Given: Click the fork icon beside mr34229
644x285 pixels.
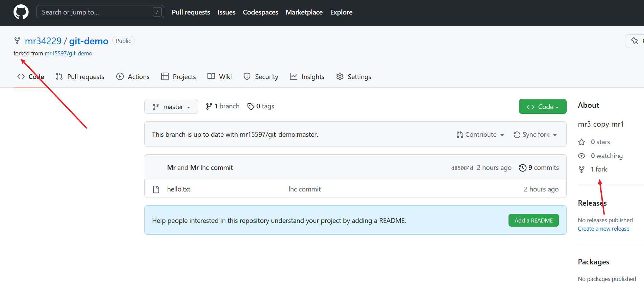Looking at the screenshot, I should [x=17, y=41].
